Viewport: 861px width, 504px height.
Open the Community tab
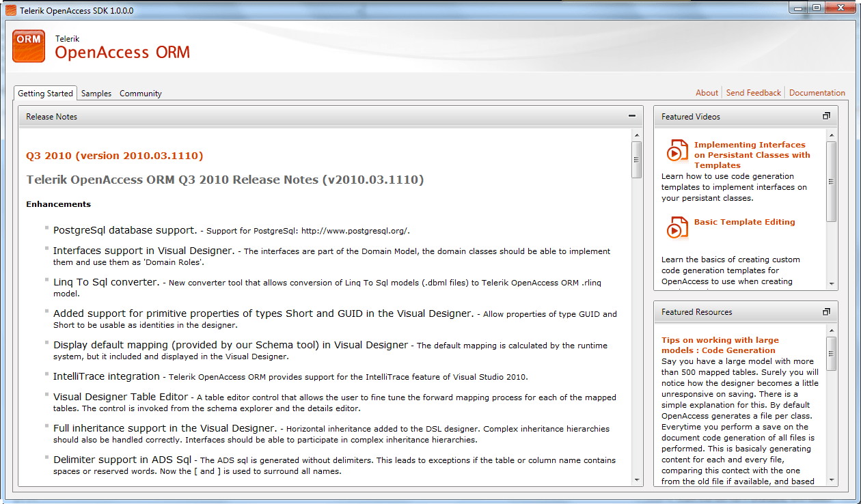[x=141, y=94]
